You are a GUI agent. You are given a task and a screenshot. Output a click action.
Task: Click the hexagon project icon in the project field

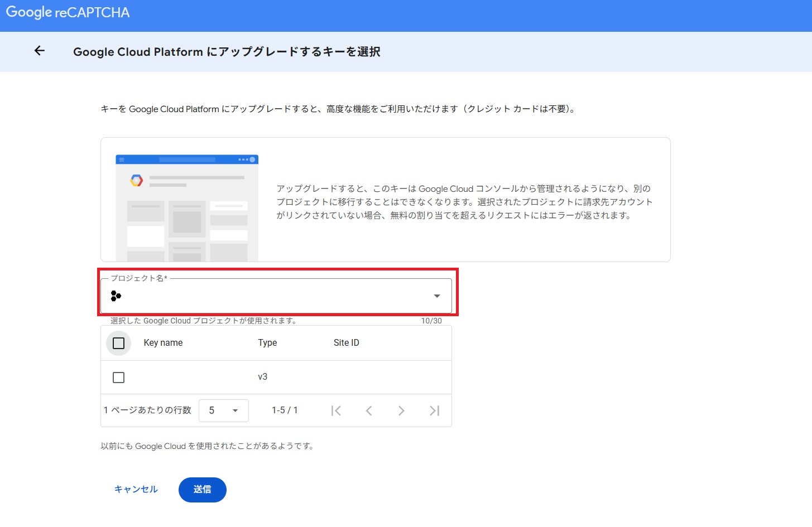[x=116, y=296]
